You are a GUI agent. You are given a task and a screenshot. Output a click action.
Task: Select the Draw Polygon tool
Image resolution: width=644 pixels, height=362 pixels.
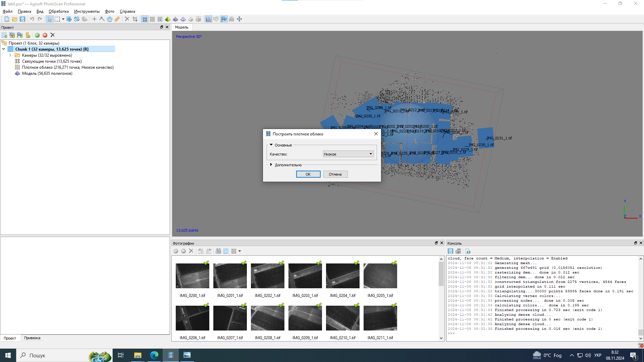(x=109, y=19)
